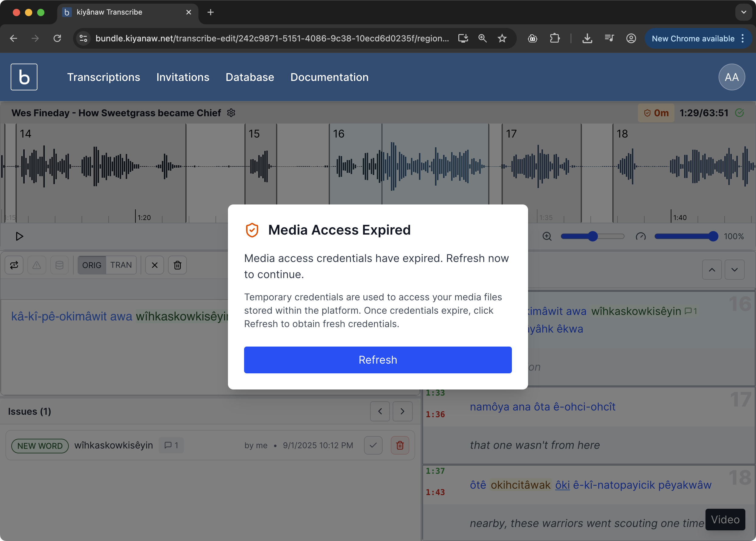
Task: Open the browser tab search dropdown
Action: (x=743, y=12)
